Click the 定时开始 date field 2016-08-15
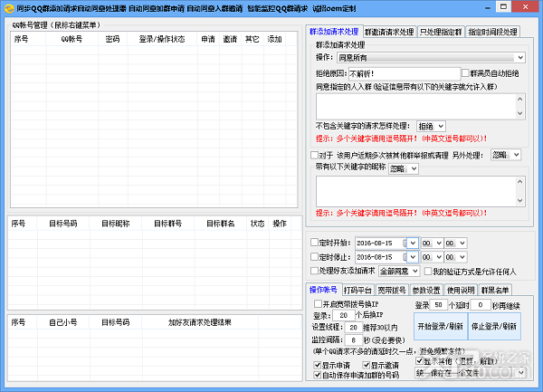 coord(380,244)
